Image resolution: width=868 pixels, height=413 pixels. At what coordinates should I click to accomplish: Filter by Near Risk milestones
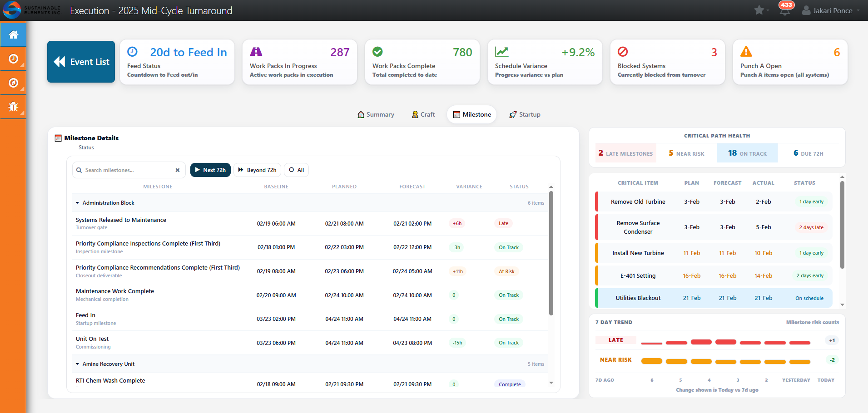click(x=686, y=153)
